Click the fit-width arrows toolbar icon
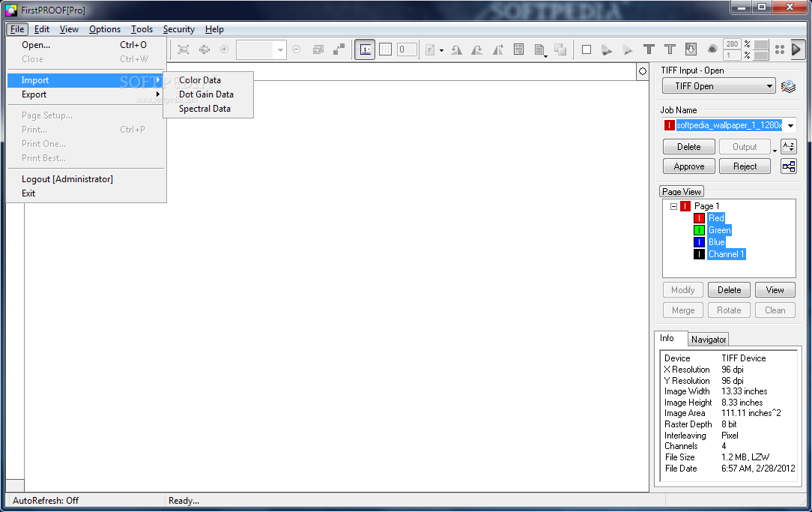Image resolution: width=812 pixels, height=512 pixels. click(204, 49)
